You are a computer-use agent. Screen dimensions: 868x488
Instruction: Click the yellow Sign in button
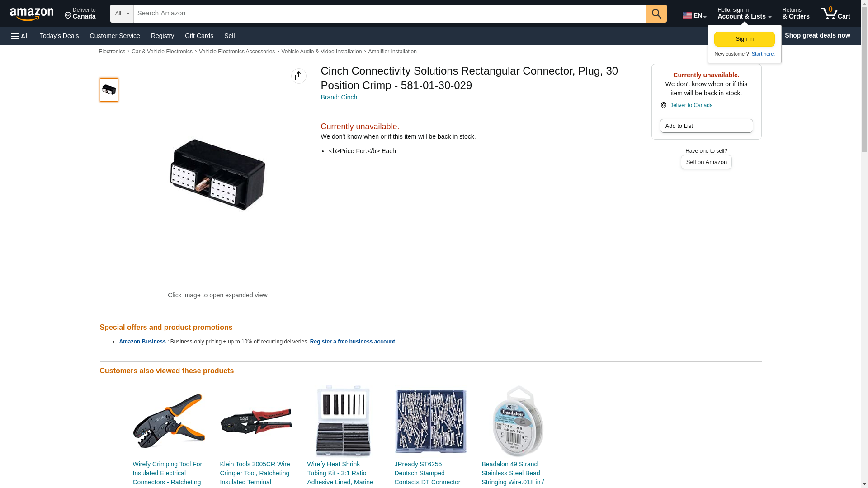point(744,39)
